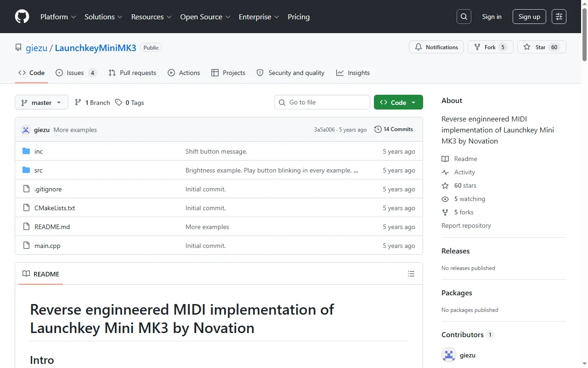Click the Sign up button
588x368 pixels.
(x=529, y=17)
